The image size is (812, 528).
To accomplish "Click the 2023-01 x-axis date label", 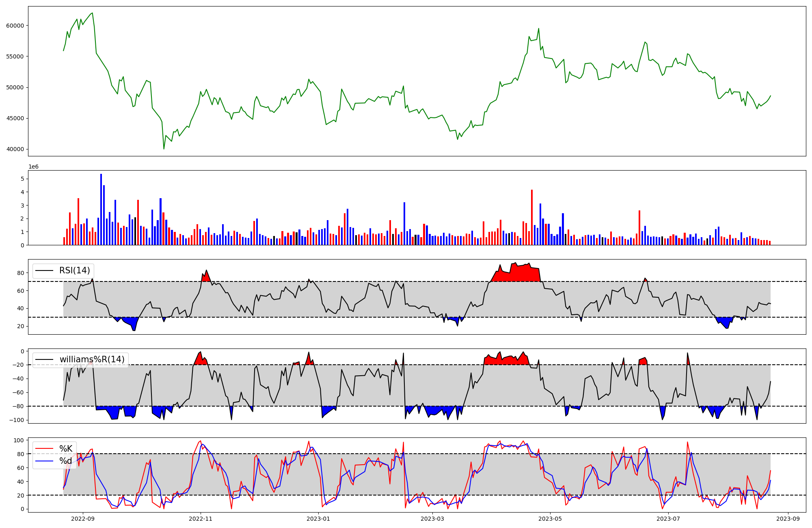I will point(318,518).
